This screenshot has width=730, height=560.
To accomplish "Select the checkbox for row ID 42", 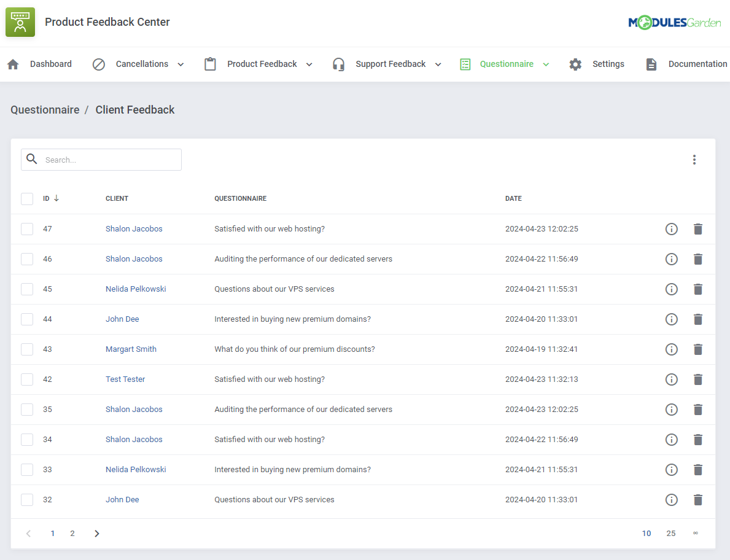I will click(27, 379).
